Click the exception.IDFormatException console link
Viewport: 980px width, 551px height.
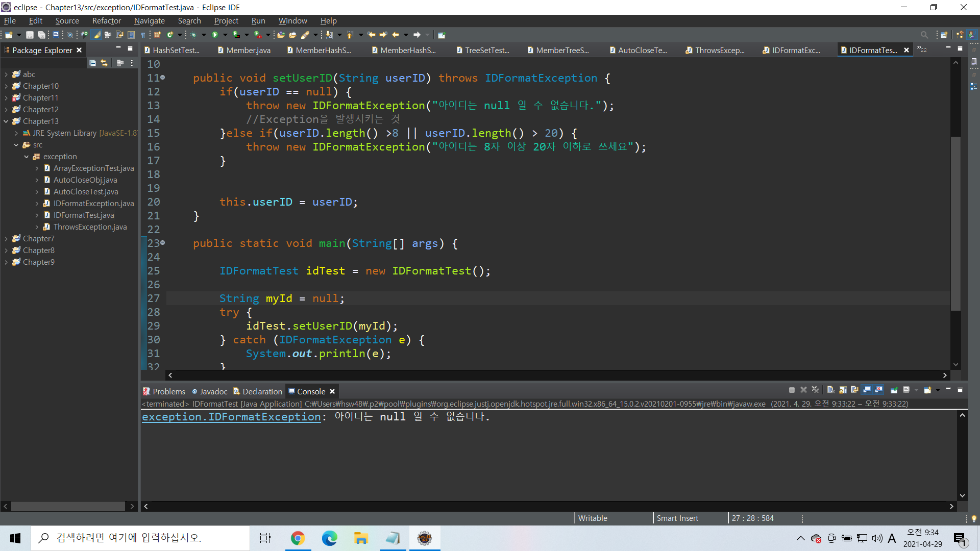click(x=231, y=417)
